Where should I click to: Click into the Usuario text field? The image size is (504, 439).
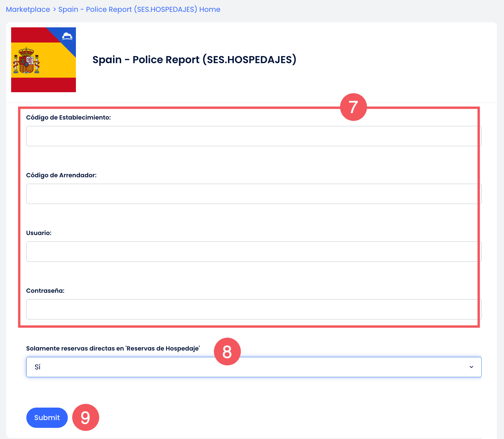(254, 252)
